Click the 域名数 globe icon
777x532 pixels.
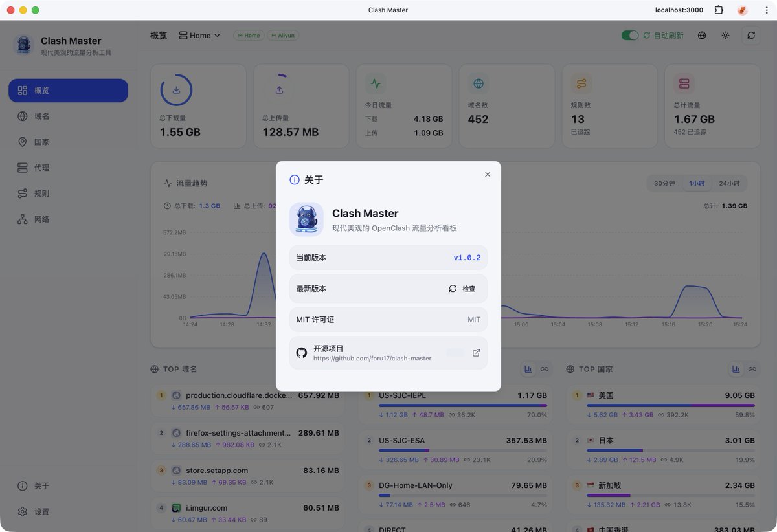pyautogui.click(x=479, y=83)
